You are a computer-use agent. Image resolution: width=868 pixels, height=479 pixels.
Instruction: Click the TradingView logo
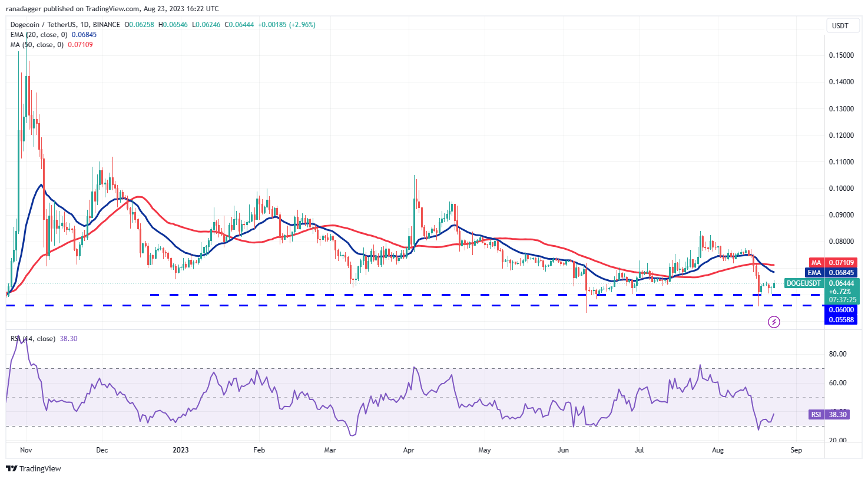(33, 468)
